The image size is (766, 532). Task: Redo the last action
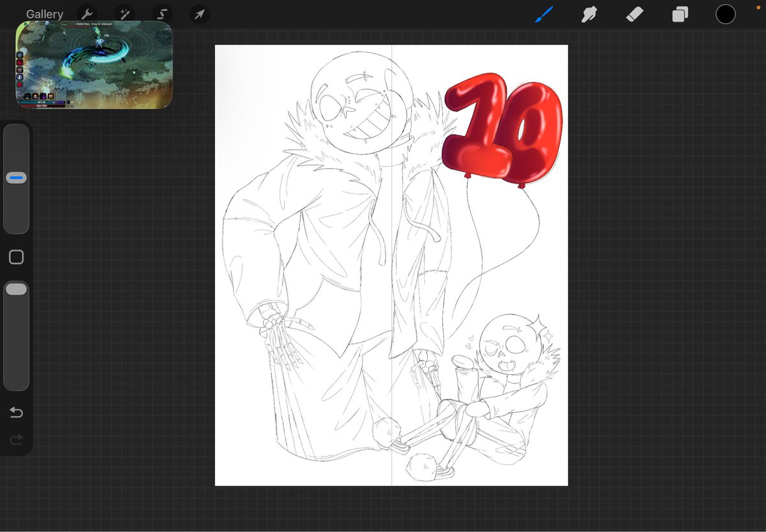click(17, 440)
